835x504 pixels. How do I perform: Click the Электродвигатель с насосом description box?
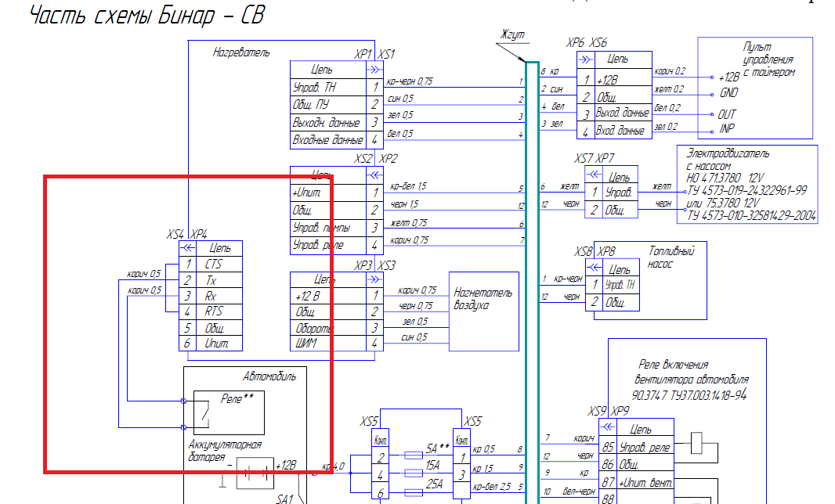coord(747,184)
